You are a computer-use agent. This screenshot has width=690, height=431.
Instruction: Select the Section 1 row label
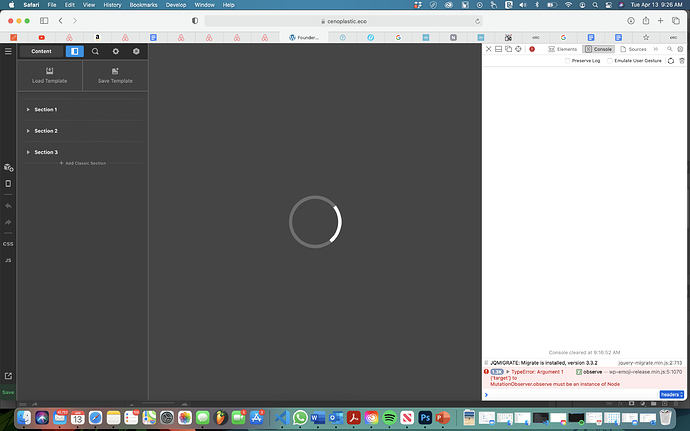tap(46, 109)
